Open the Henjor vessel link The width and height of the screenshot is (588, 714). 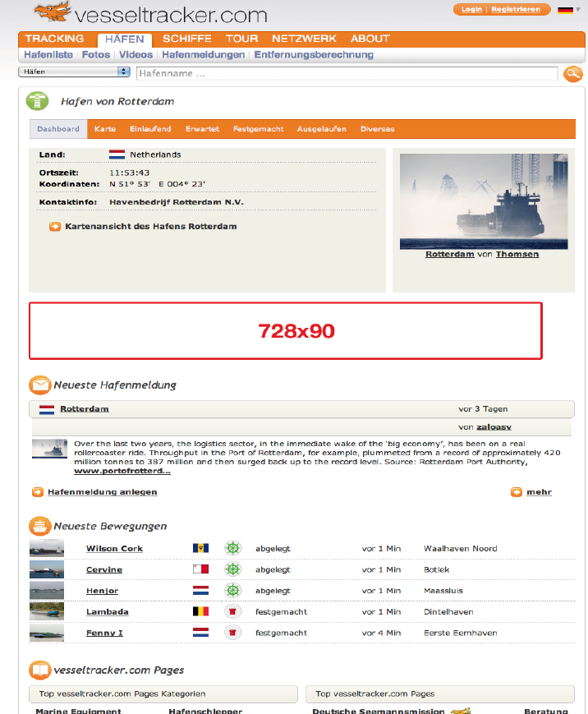pos(103,591)
